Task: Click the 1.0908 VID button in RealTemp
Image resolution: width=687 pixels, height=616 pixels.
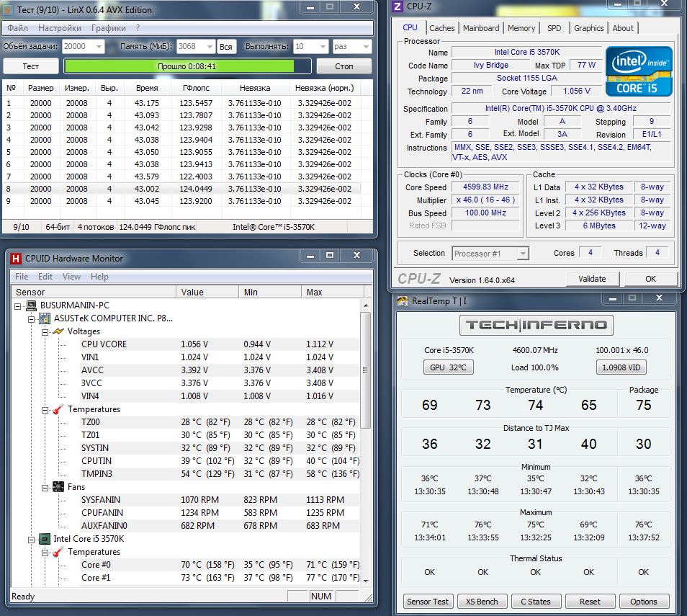Action: tap(621, 367)
